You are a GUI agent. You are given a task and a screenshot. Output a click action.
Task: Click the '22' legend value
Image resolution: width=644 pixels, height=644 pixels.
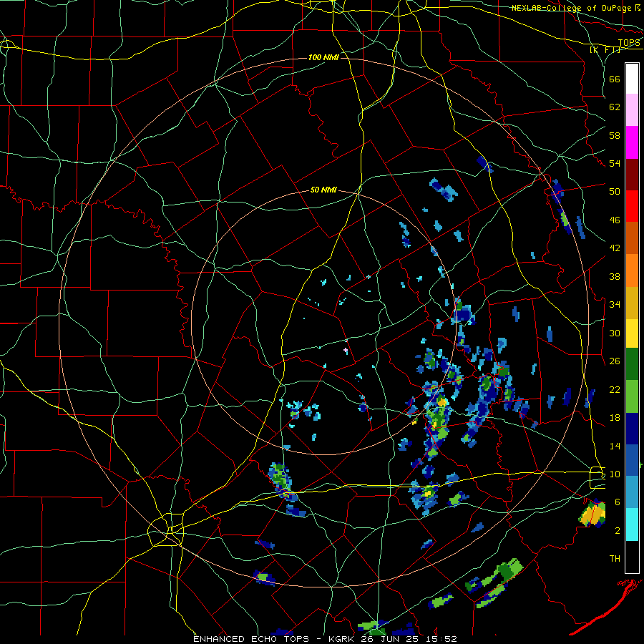[x=615, y=389]
